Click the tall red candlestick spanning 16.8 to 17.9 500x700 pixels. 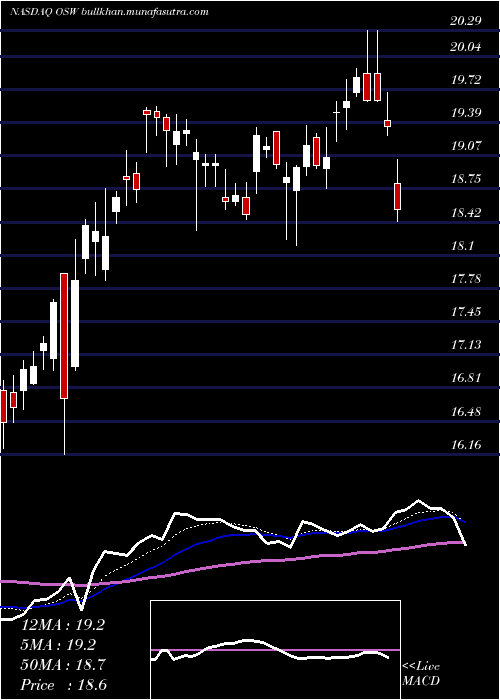coord(64,335)
